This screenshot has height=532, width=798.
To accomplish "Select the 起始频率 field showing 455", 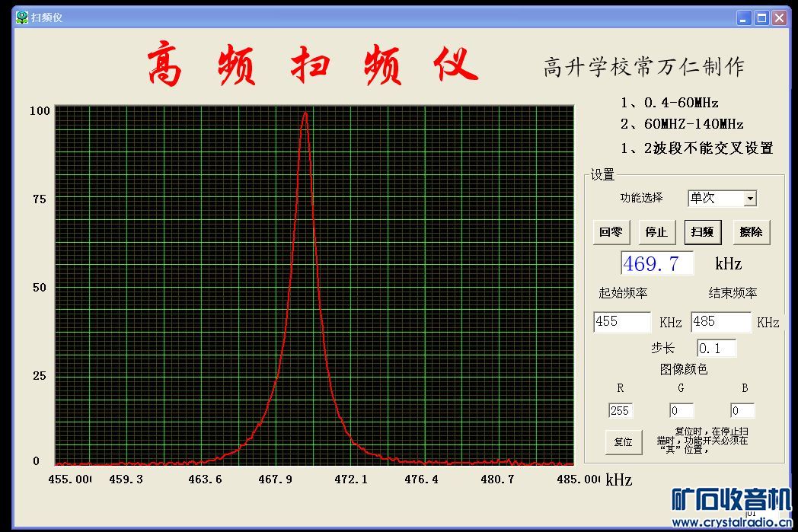I will [x=621, y=322].
